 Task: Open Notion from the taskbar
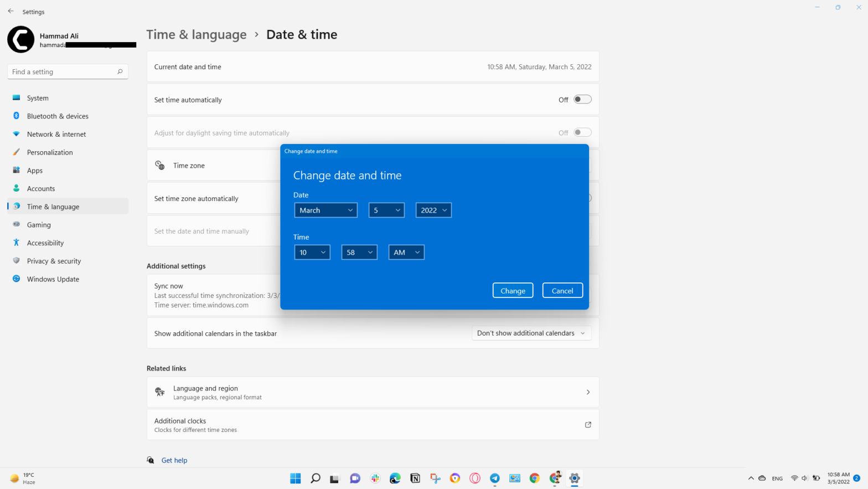click(415, 478)
